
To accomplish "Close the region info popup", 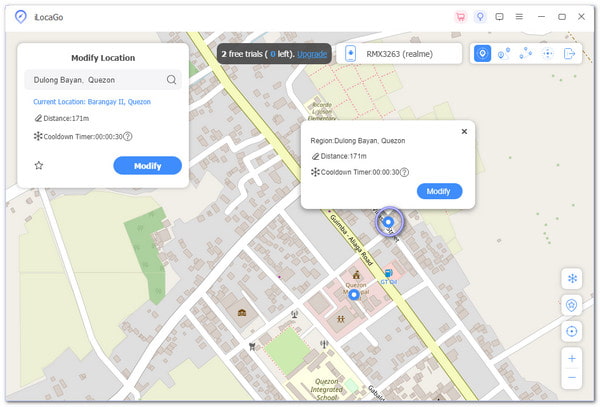I will coord(464,132).
